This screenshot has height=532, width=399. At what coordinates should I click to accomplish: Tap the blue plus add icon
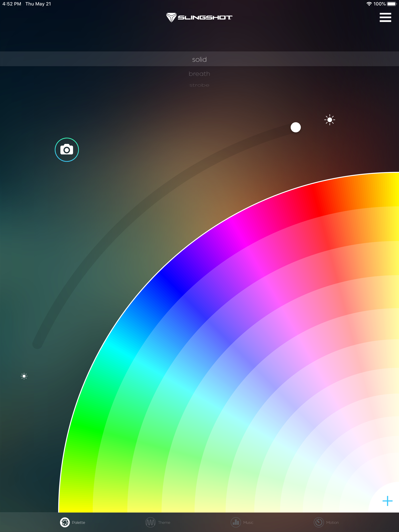click(x=387, y=501)
